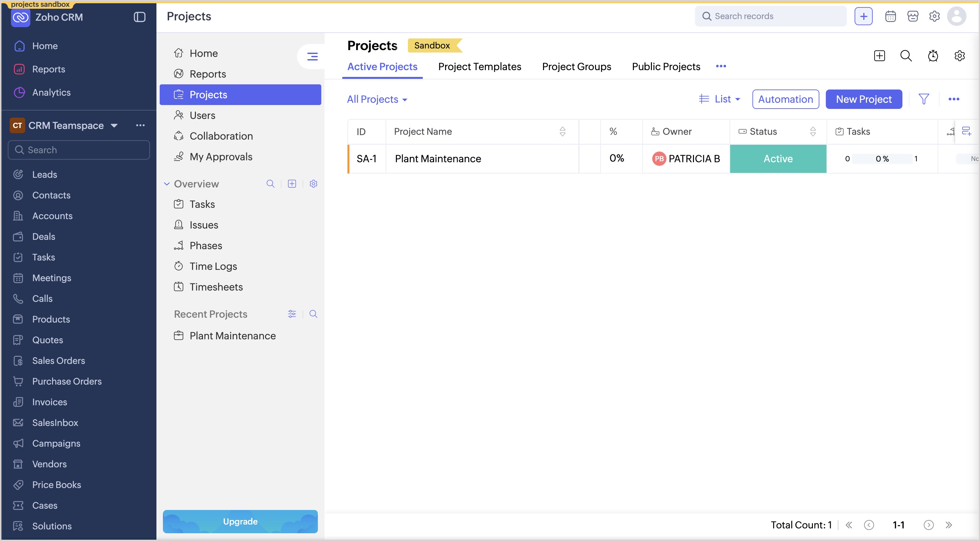Click the tasks 0% progress bar

click(882, 159)
